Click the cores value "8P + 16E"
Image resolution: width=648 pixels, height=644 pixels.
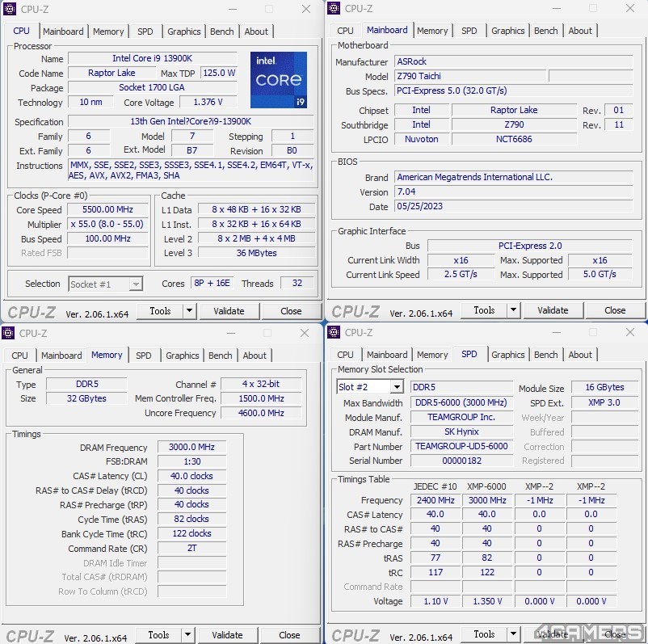212,283
